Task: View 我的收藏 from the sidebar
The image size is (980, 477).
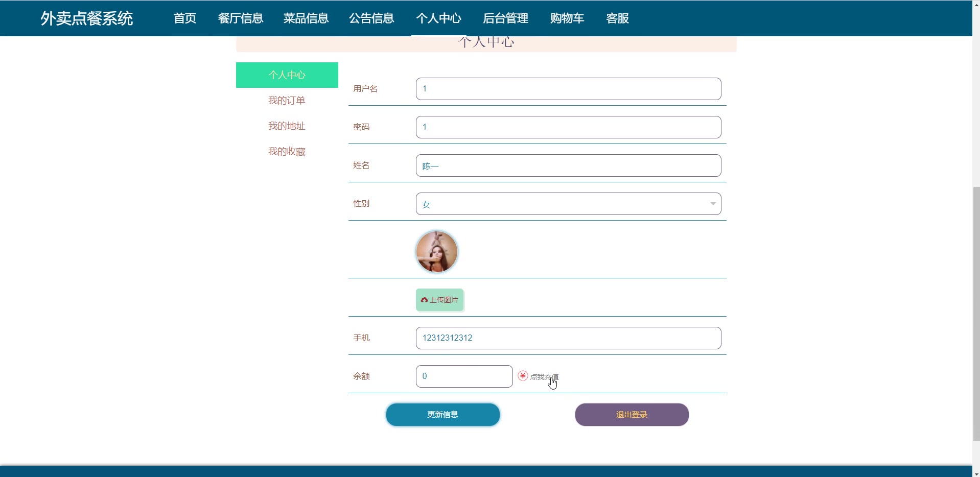Action: pyautogui.click(x=287, y=151)
